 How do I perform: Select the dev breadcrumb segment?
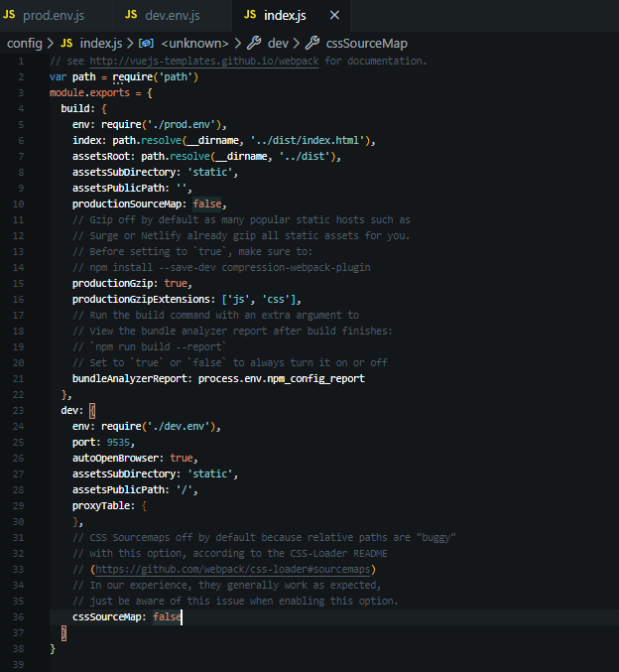(x=279, y=43)
